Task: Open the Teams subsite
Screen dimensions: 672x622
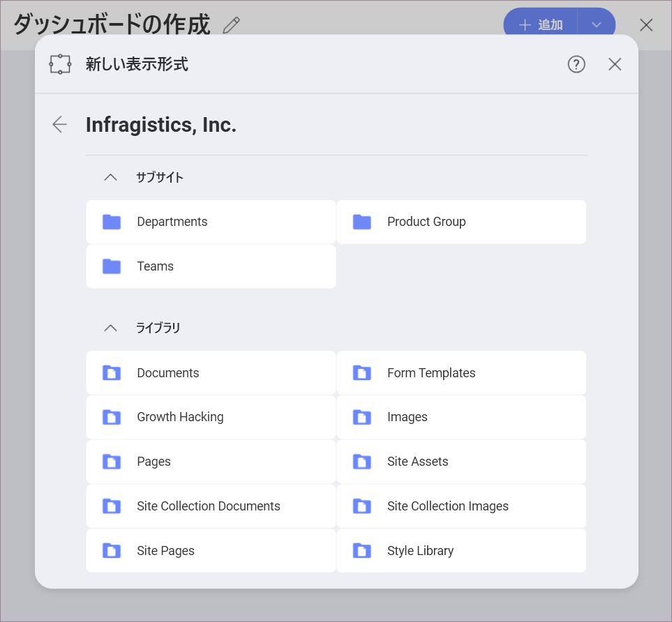Action: click(x=211, y=266)
